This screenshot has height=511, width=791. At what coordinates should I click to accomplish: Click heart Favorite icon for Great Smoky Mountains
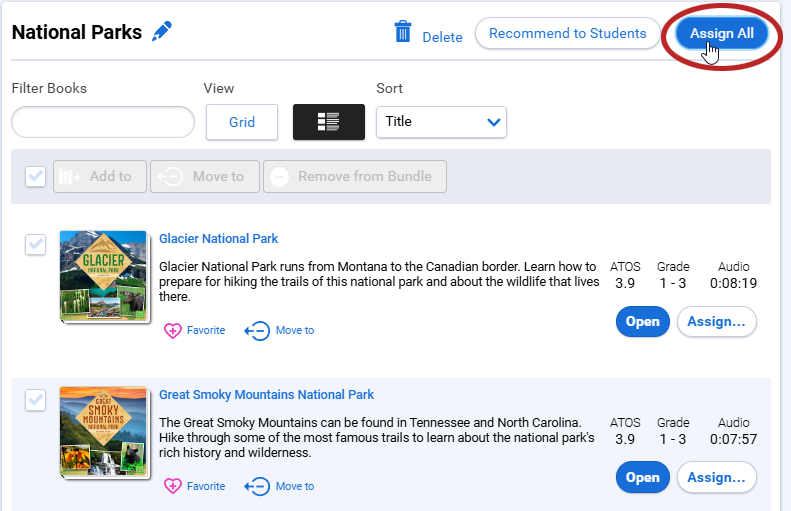pos(173,486)
